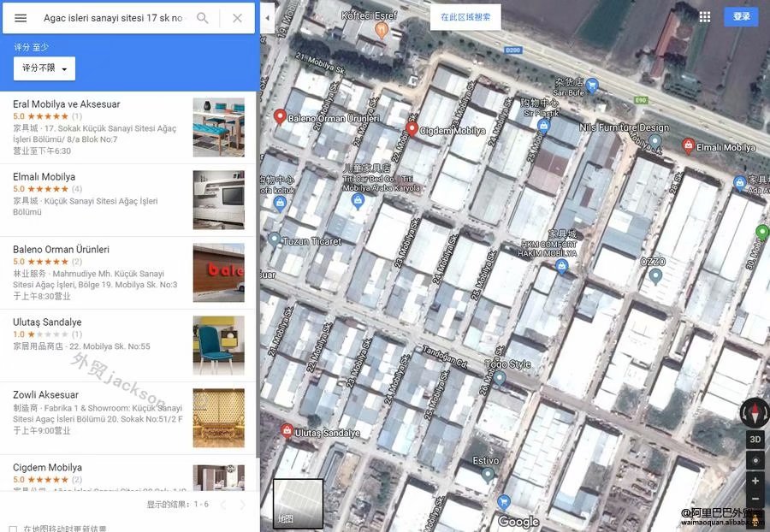Click the Tandoğan Cd. street label

(444, 356)
